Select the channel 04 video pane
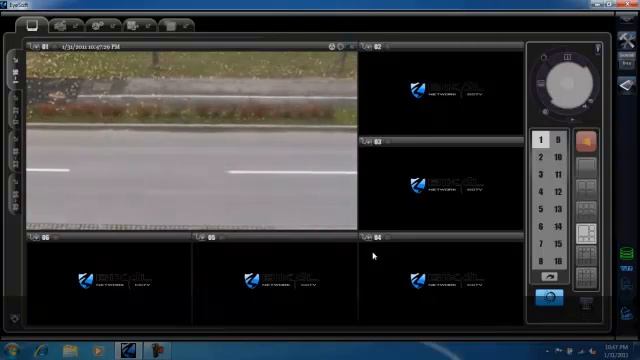This screenshot has width=640, height=360. 441,283
